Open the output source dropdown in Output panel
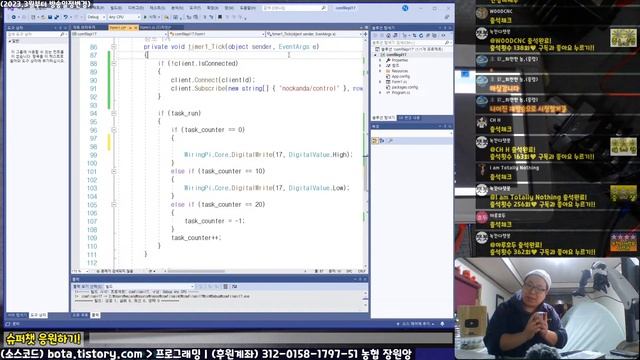 [x=149, y=287]
